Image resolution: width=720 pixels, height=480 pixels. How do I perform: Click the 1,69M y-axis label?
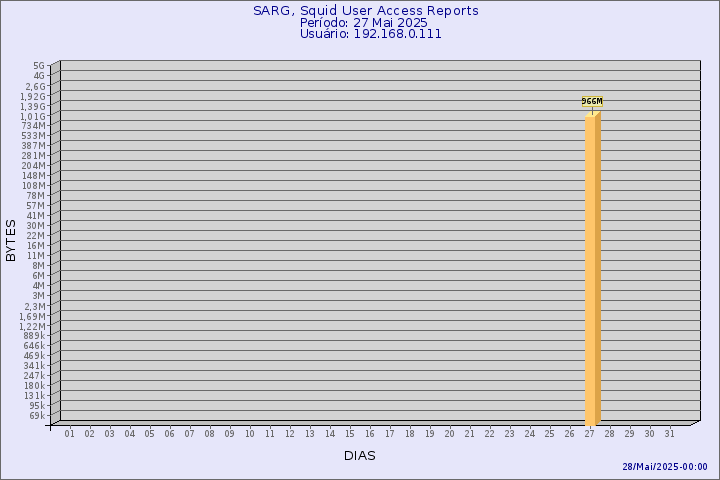pyautogui.click(x=32, y=316)
